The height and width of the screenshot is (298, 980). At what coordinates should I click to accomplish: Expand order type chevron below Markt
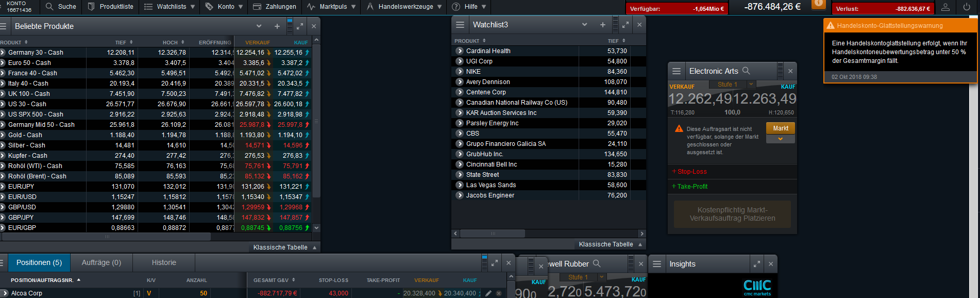[x=781, y=139]
